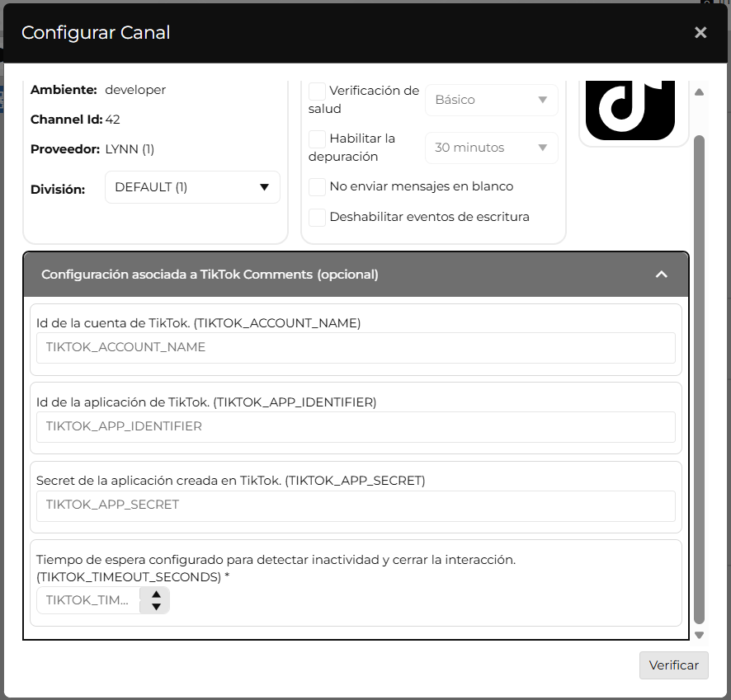The height and width of the screenshot is (700, 731).
Task: Click the TikTok logo image
Action: tap(630, 110)
